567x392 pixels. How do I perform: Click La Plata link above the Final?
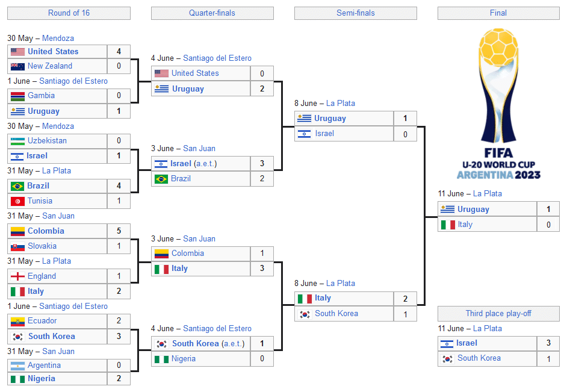point(488,194)
